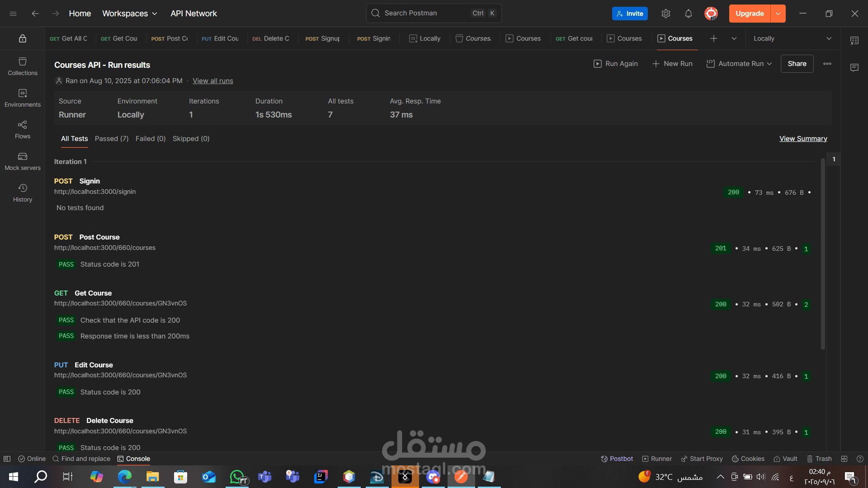Image resolution: width=868 pixels, height=488 pixels.
Task: Open Postman settings gear
Action: 665,14
